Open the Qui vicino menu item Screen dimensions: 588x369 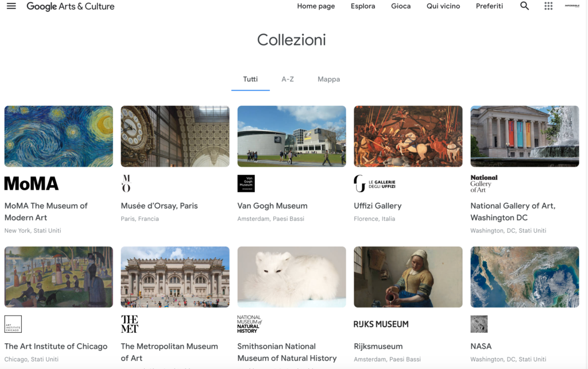(443, 6)
